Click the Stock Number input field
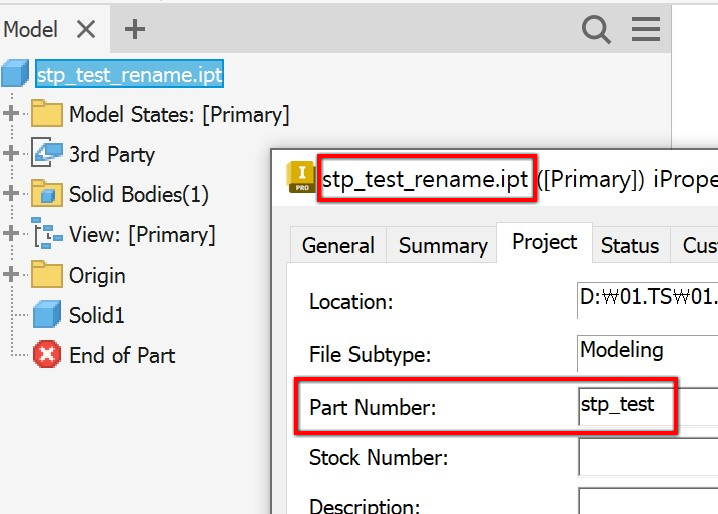The image size is (718, 514). coord(646,458)
